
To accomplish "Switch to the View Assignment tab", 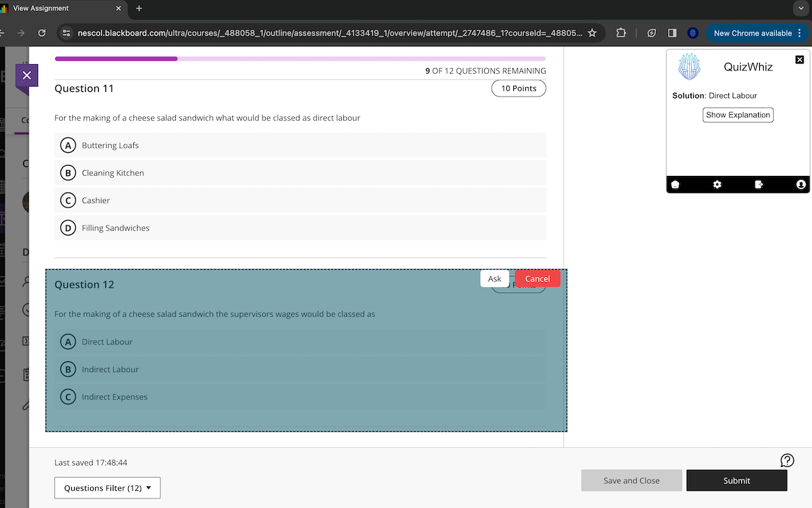I will click(x=62, y=8).
